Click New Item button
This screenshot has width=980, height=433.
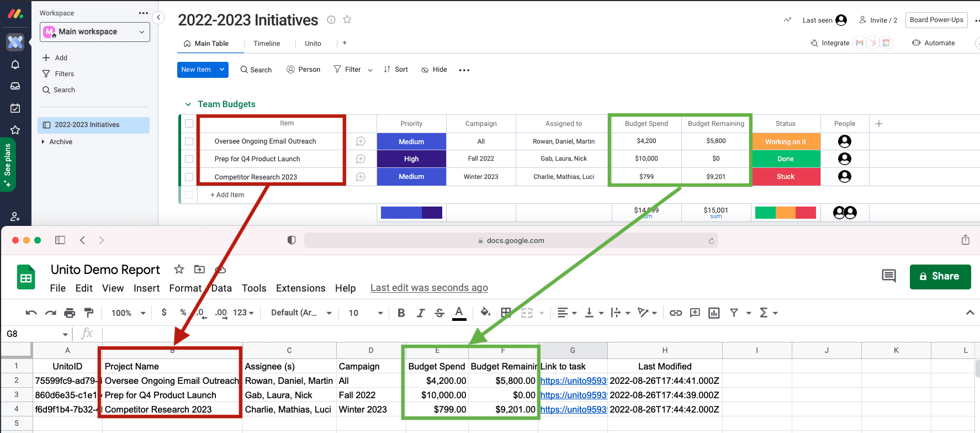[196, 70]
